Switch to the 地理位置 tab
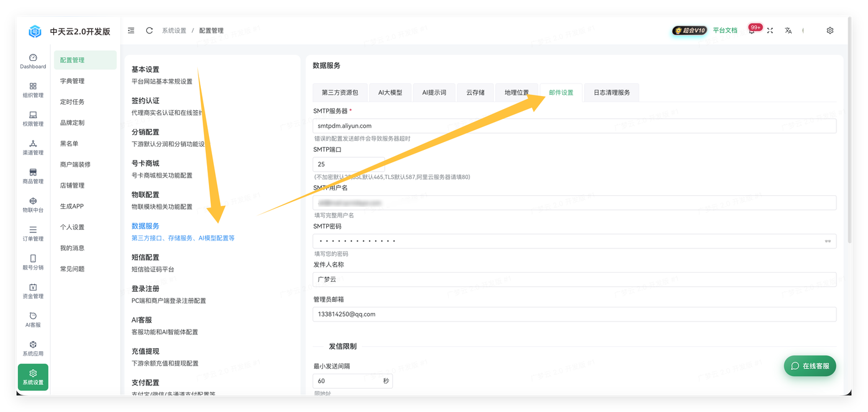 coord(516,92)
